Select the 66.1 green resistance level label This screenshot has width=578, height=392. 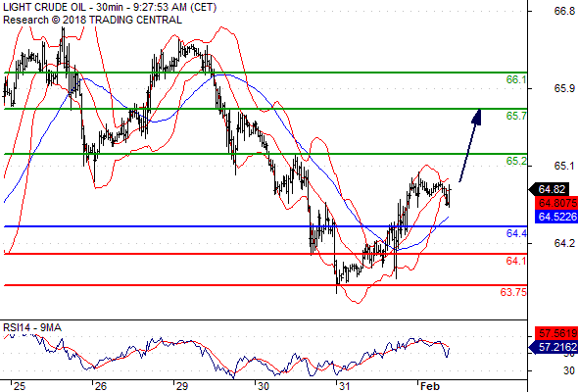point(516,79)
